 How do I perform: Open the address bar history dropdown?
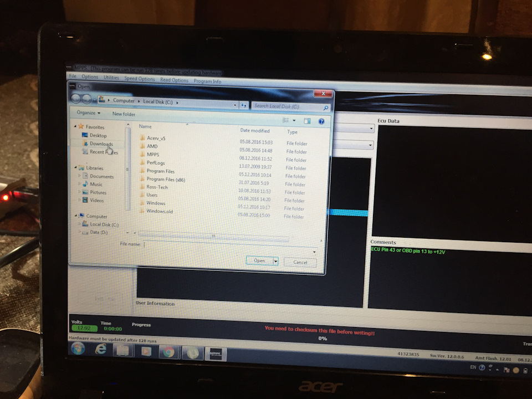coord(235,105)
